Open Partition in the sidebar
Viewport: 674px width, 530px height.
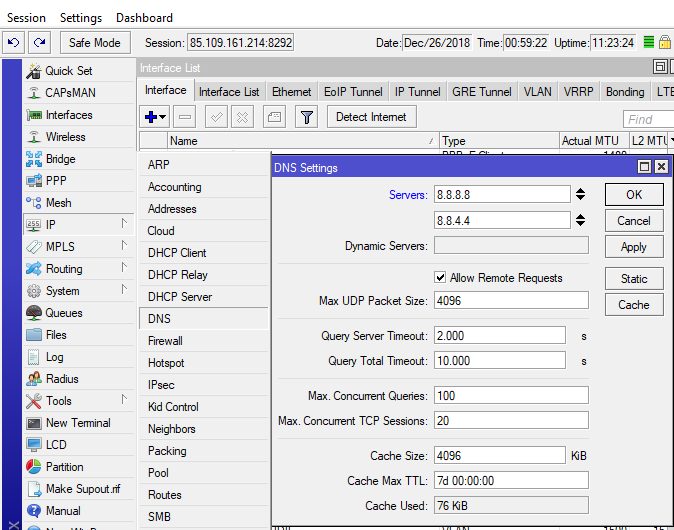[80, 467]
